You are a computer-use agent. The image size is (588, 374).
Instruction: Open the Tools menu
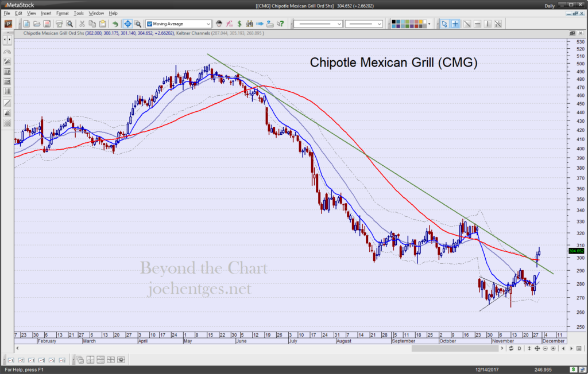point(79,13)
